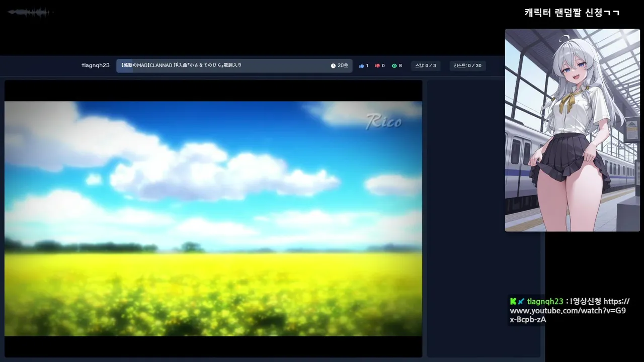This screenshot has height=362, width=644.
Task: Open the YouTube link in chat message
Action: [570, 310]
